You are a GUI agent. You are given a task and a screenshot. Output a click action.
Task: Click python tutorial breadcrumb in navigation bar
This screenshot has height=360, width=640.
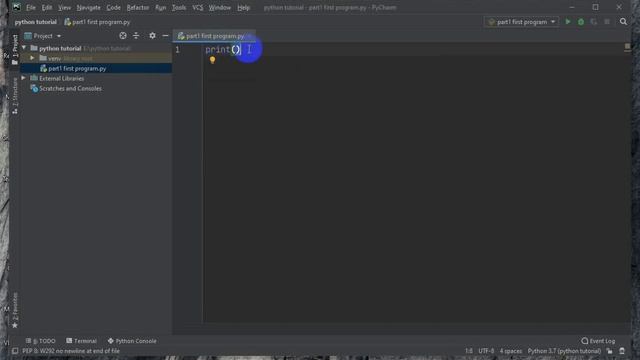(x=36, y=22)
